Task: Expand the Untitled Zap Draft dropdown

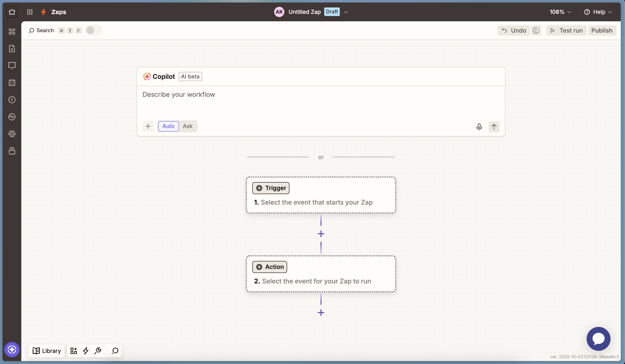Action: point(346,12)
